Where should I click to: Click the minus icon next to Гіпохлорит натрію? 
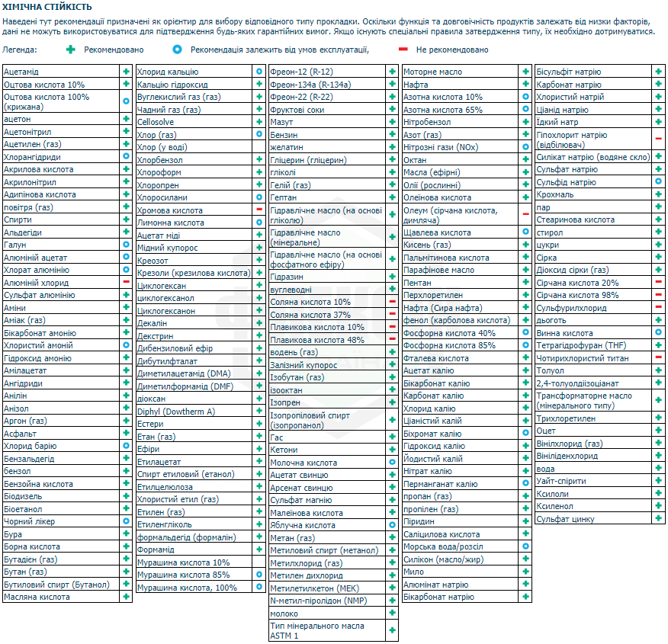click(x=658, y=139)
